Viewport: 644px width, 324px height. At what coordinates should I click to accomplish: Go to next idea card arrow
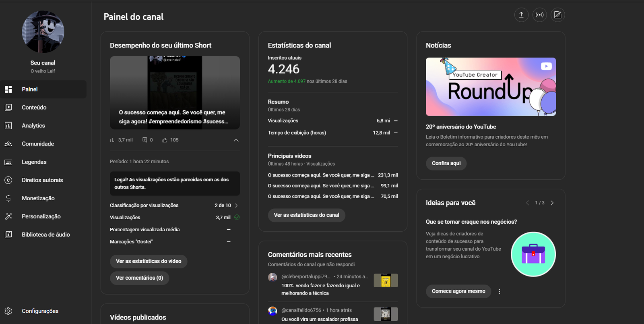552,203
